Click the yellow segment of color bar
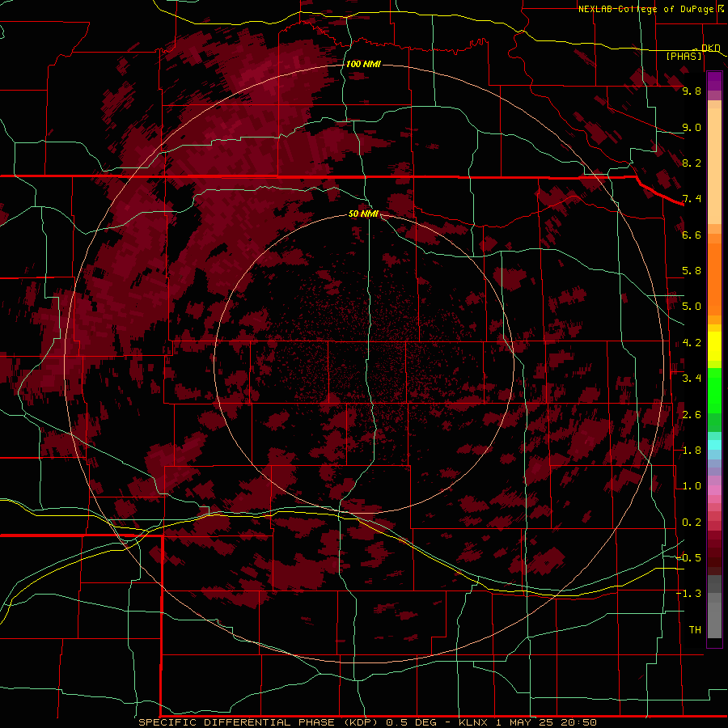 714,346
